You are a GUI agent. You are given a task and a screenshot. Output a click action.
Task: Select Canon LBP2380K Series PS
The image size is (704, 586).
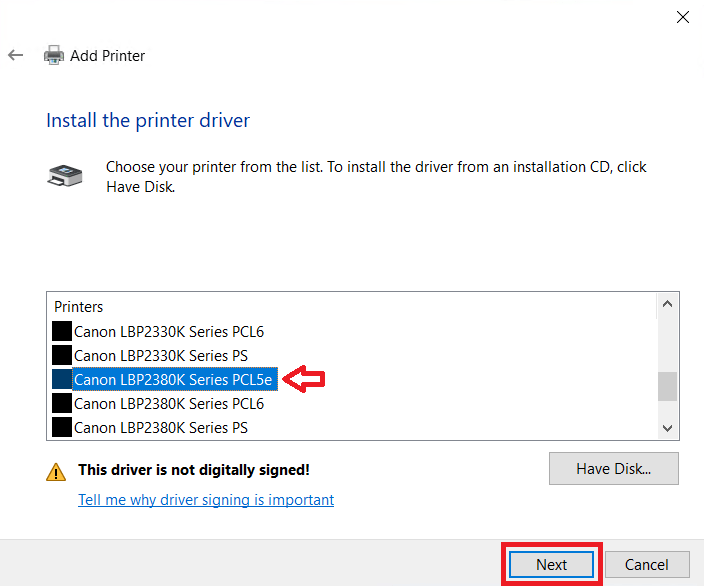161,427
